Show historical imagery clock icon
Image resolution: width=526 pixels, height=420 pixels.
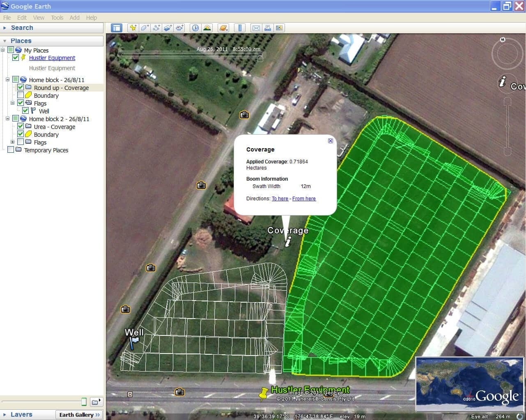pos(195,28)
